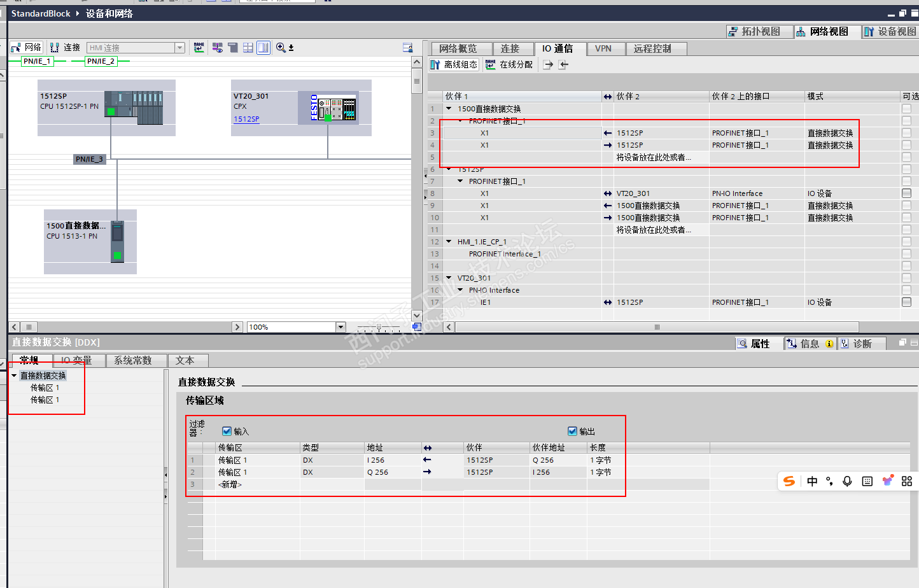Collapse the VT20_301 row in partner table
Screen dimensions: 919x588
(x=449, y=278)
